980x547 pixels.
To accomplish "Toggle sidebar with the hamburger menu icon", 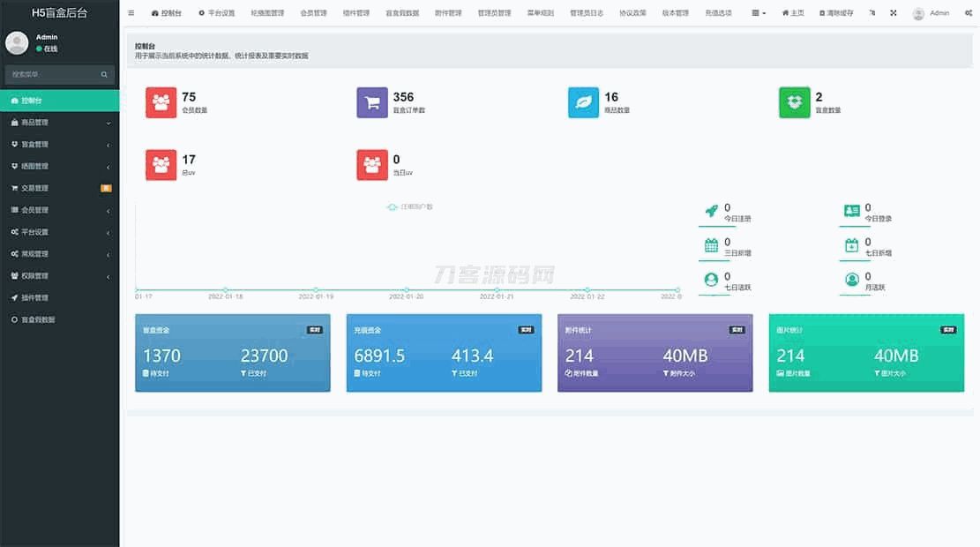I will tap(131, 13).
